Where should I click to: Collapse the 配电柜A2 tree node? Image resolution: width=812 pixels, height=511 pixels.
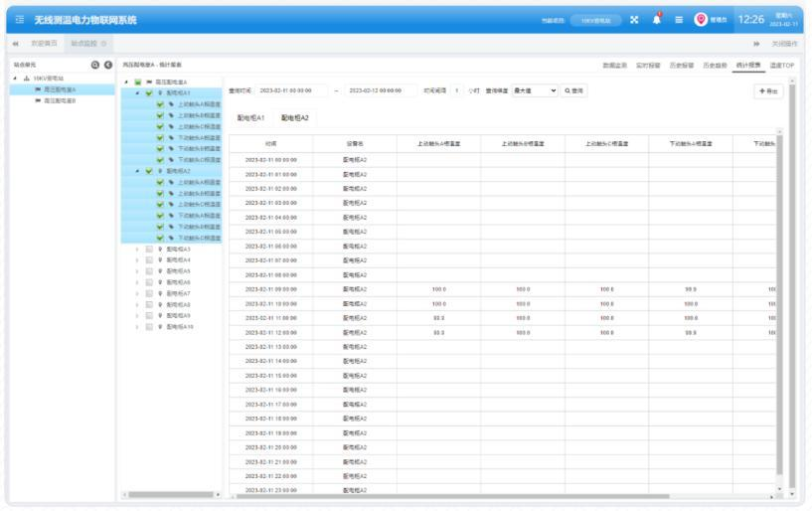click(x=137, y=171)
